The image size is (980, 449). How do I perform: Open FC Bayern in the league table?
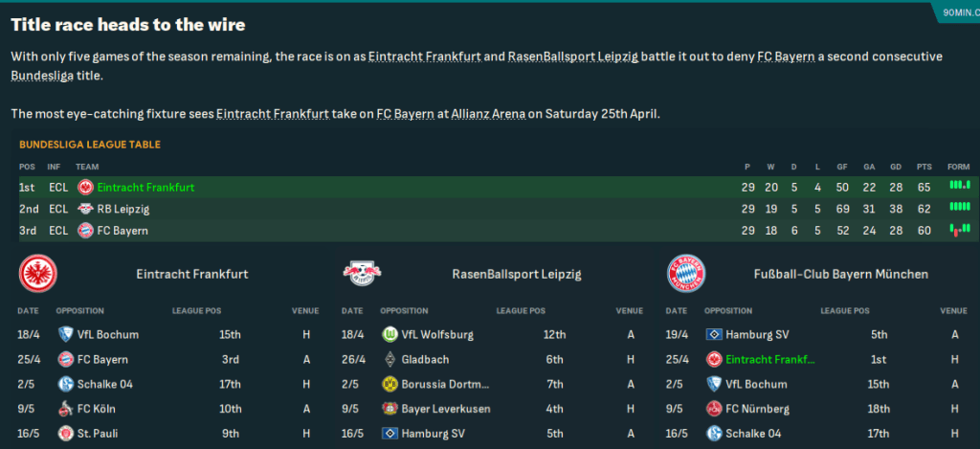pos(122,231)
